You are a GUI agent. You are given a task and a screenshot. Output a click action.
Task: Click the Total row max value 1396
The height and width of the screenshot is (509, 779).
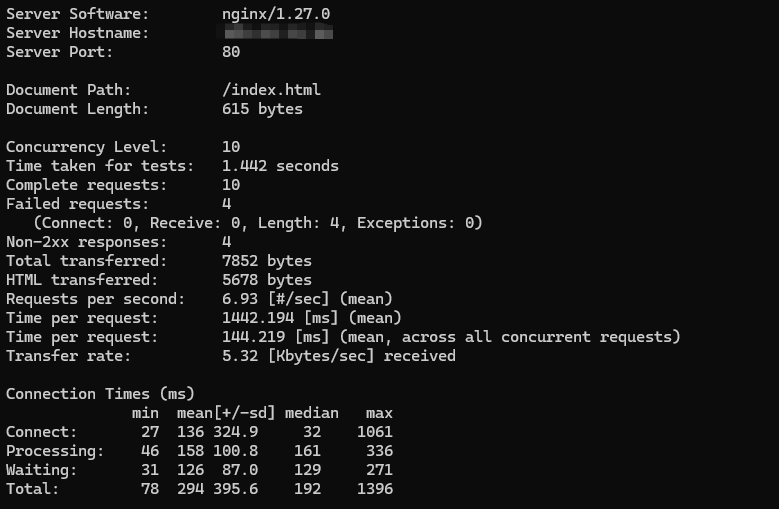coord(375,489)
